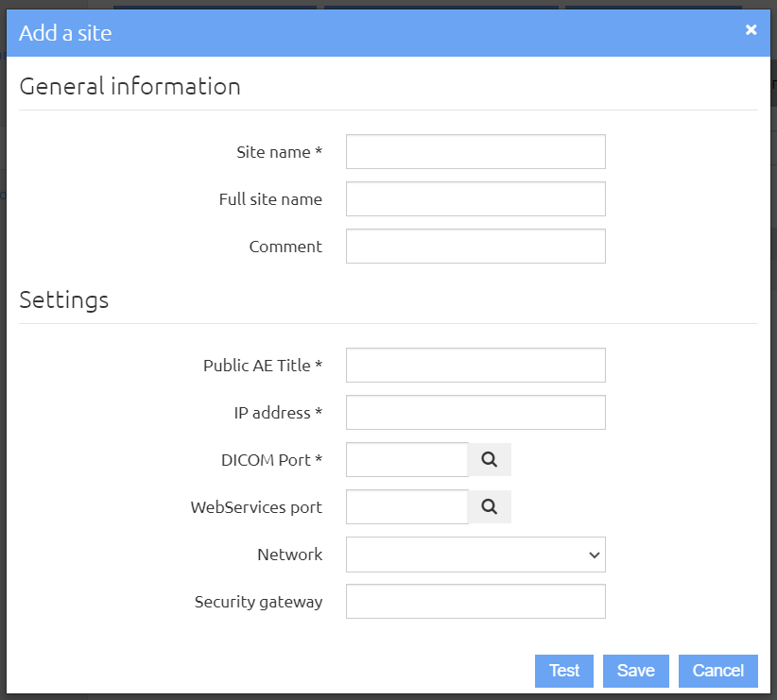Focus the IP address input
This screenshot has width=777, height=700.
click(x=475, y=412)
